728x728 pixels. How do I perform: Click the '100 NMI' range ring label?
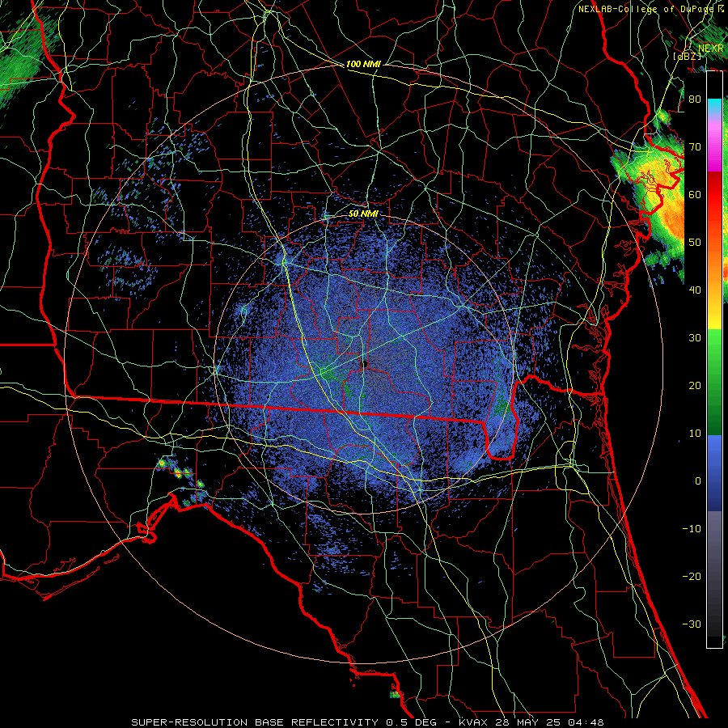click(x=363, y=64)
